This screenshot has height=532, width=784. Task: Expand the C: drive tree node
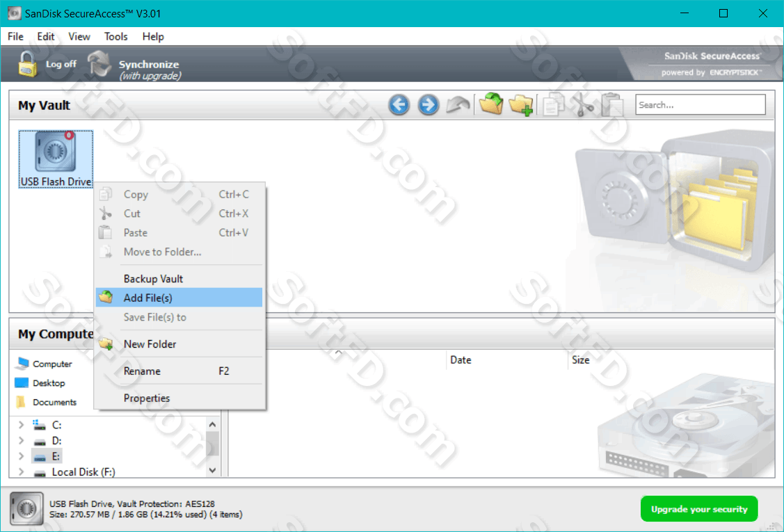click(x=21, y=425)
